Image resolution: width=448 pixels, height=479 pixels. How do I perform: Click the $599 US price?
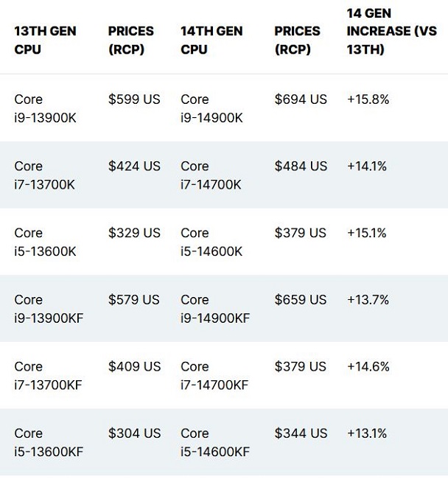(134, 99)
